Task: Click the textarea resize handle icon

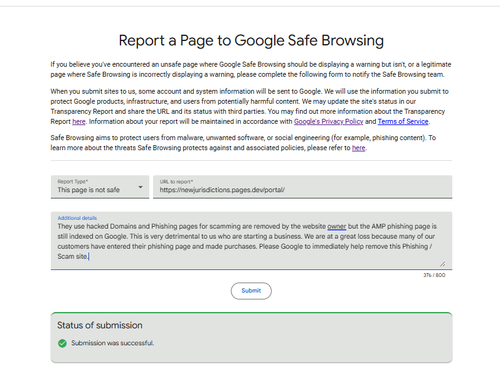Action: [x=442, y=264]
